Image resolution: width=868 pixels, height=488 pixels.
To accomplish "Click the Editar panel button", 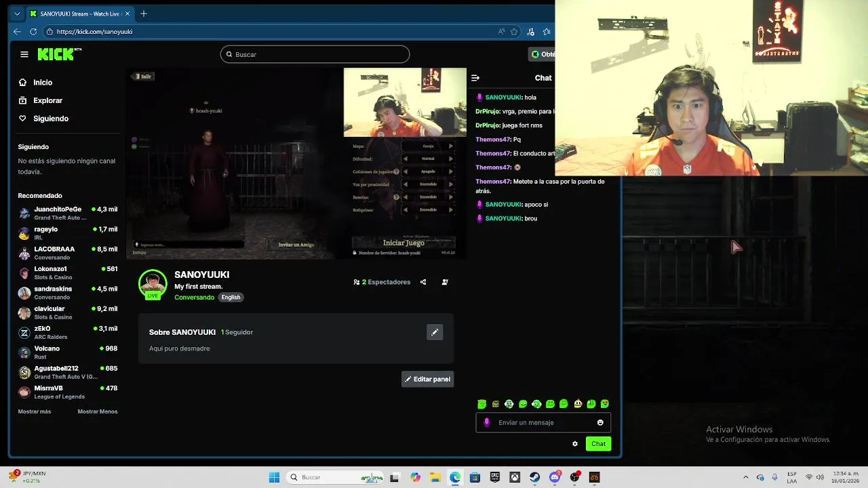I will [x=427, y=379].
